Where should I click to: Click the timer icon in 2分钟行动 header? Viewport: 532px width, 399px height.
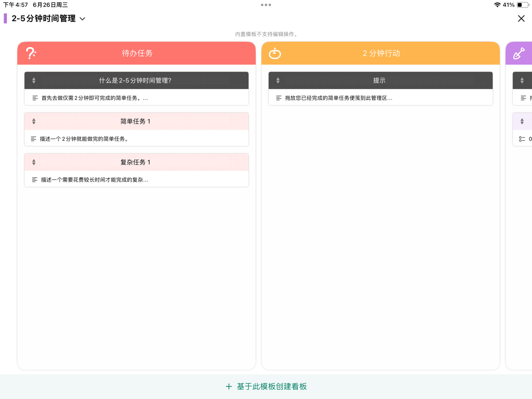275,53
